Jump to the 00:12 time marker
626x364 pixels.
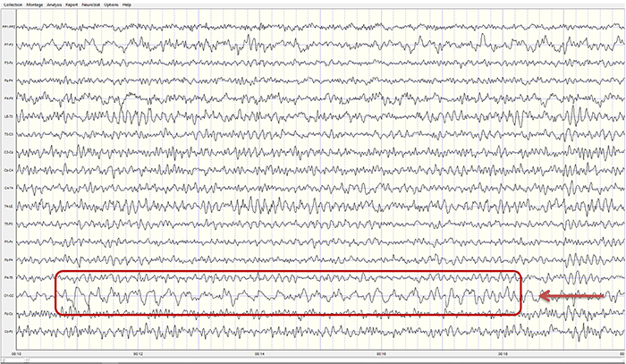click(x=138, y=353)
